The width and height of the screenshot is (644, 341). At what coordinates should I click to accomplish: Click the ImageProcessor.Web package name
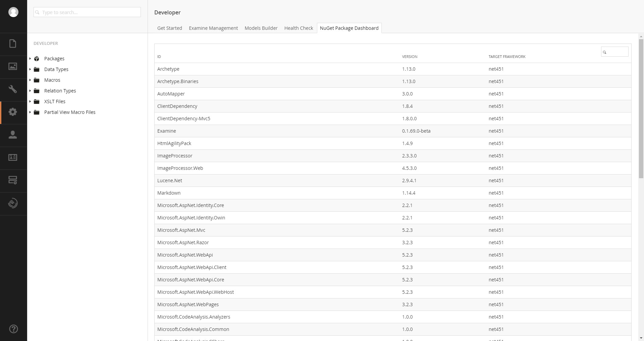(180, 168)
